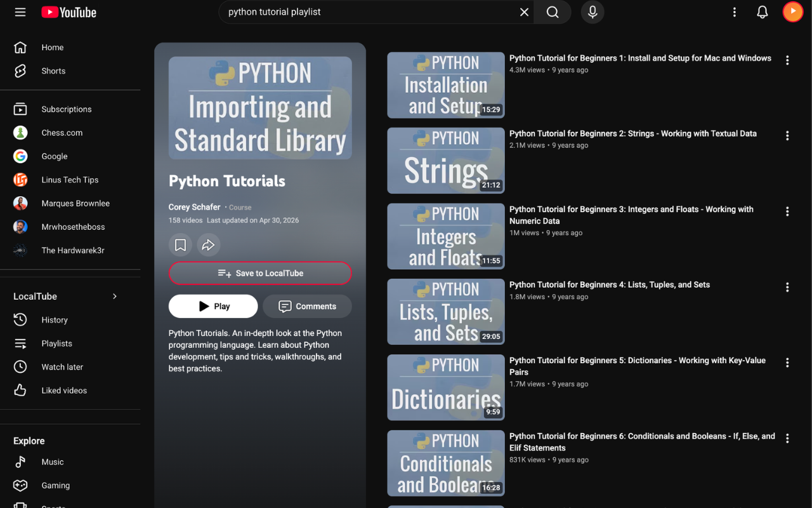Open Shorts in the sidebar
Screen dimensions: 812x508
(x=70, y=71)
